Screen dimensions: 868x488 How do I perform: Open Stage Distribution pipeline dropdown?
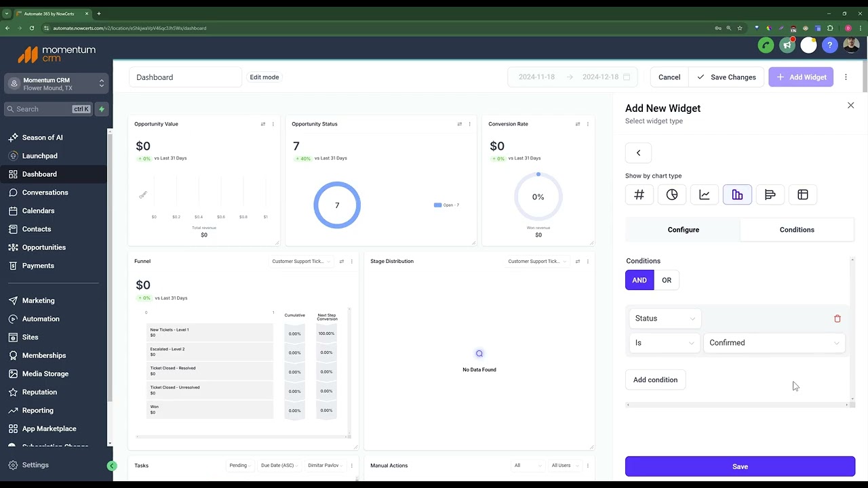pos(537,261)
